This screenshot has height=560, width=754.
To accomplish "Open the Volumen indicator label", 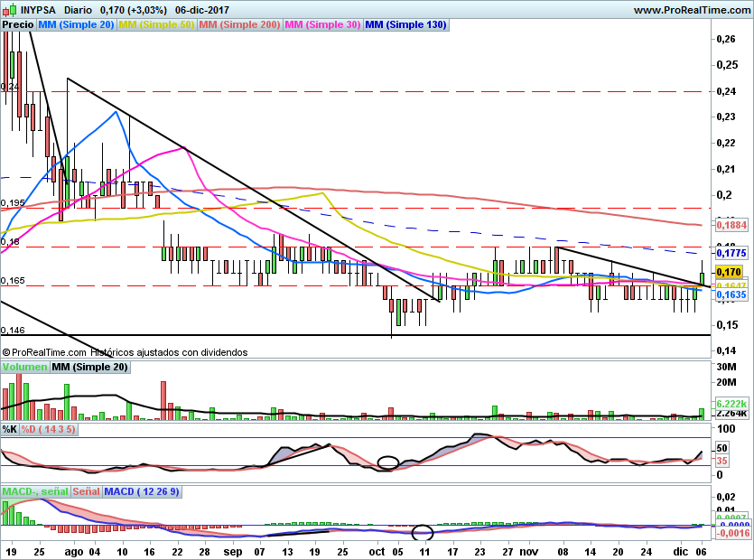I will pos(25,367).
